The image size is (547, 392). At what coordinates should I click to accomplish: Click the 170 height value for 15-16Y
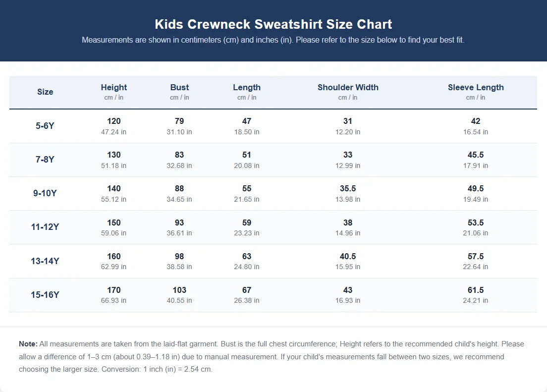114,290
